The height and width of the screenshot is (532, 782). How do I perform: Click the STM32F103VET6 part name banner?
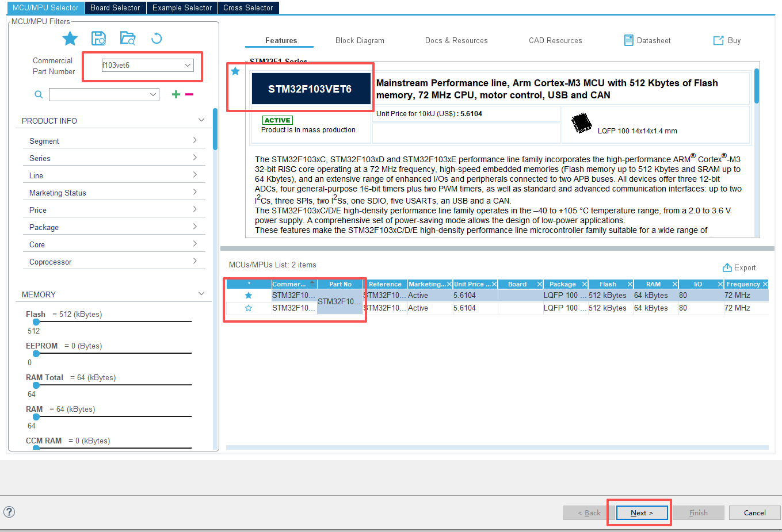tap(311, 89)
